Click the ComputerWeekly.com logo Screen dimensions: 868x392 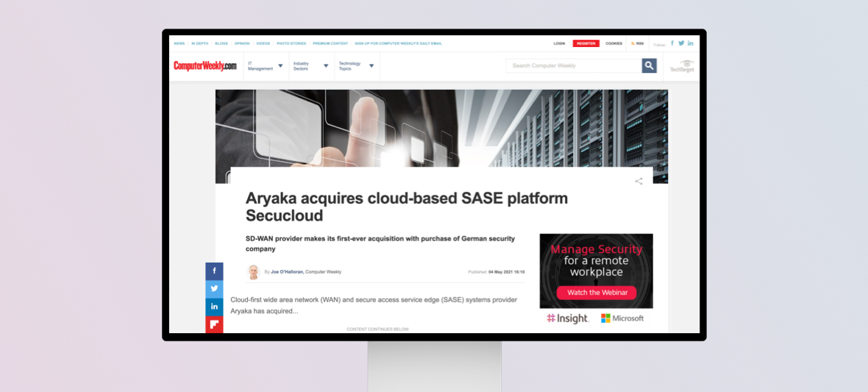tap(204, 66)
